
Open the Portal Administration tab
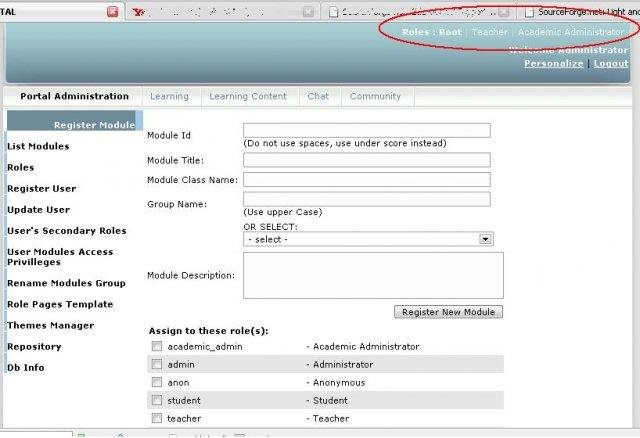(74, 96)
